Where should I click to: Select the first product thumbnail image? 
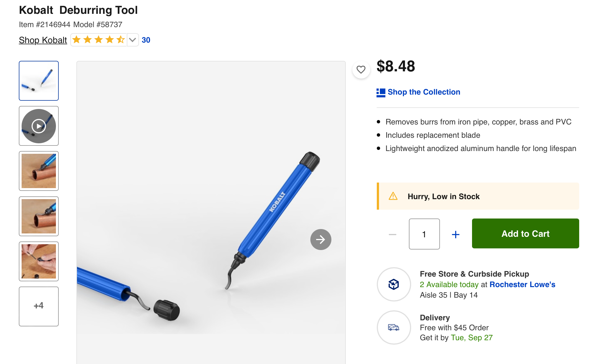click(39, 81)
